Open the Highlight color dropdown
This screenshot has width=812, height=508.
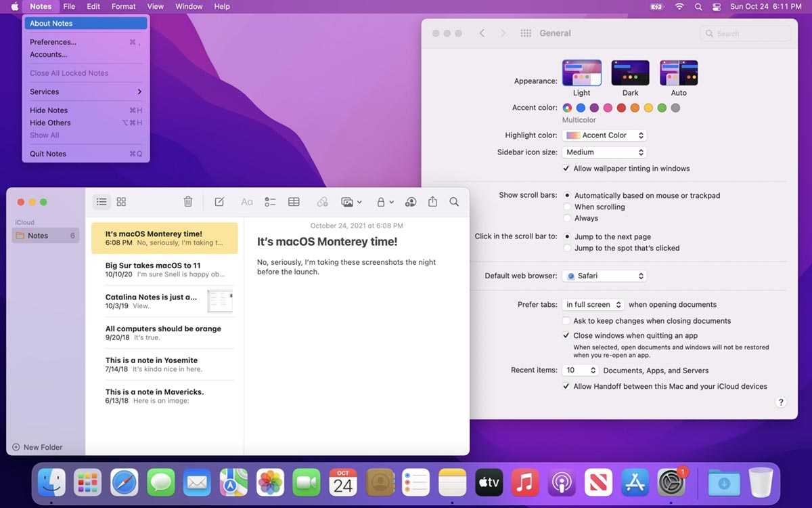pos(604,135)
